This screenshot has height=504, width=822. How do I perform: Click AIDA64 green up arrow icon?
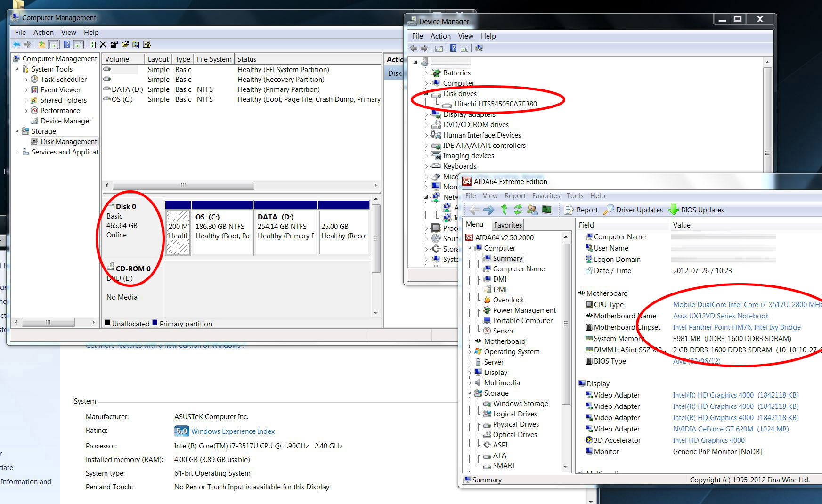pos(504,210)
